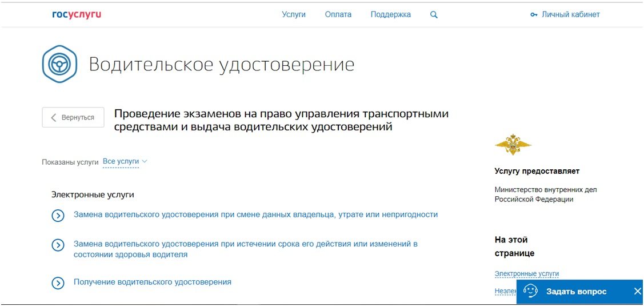Expand the Все услуги filter dropdown
Screen dimensions: 644x306
tap(125, 162)
